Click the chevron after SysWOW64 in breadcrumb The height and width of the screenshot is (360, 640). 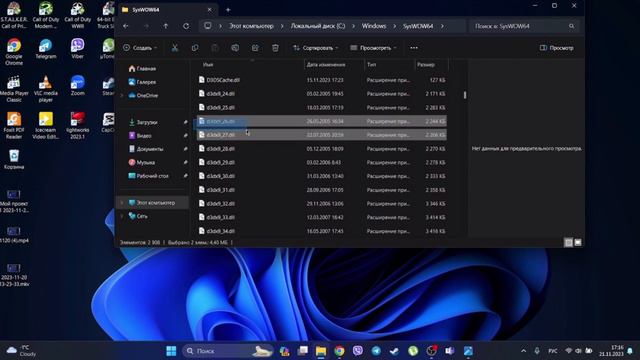coord(442,26)
